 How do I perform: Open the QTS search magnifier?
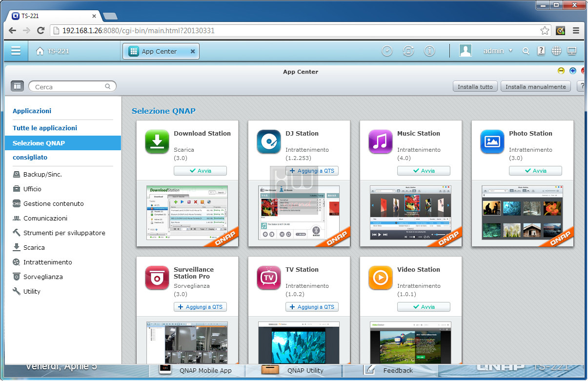pos(526,51)
